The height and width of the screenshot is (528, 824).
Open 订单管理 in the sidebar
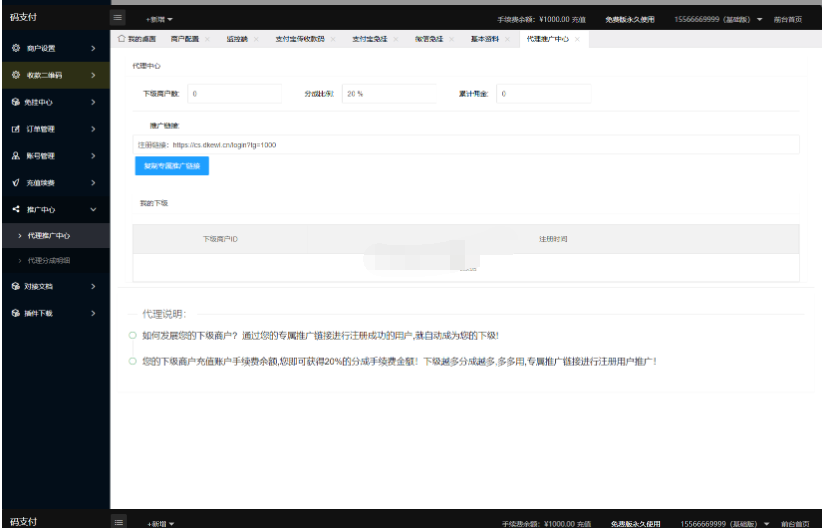(56, 129)
